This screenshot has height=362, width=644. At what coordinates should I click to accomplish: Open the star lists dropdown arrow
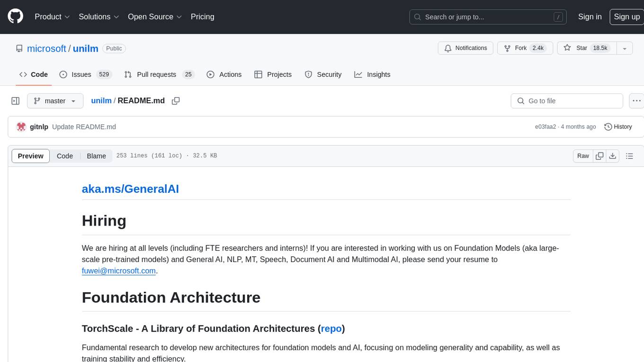click(x=625, y=48)
